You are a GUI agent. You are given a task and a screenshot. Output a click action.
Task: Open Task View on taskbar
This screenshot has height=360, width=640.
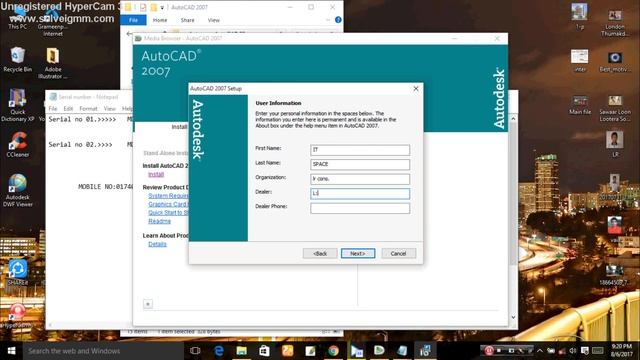point(195,351)
